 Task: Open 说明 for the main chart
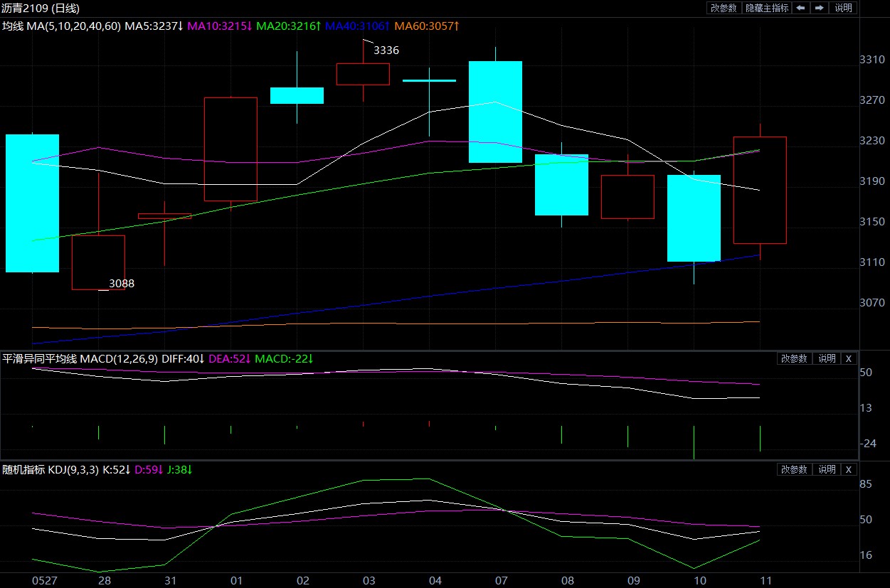point(843,8)
